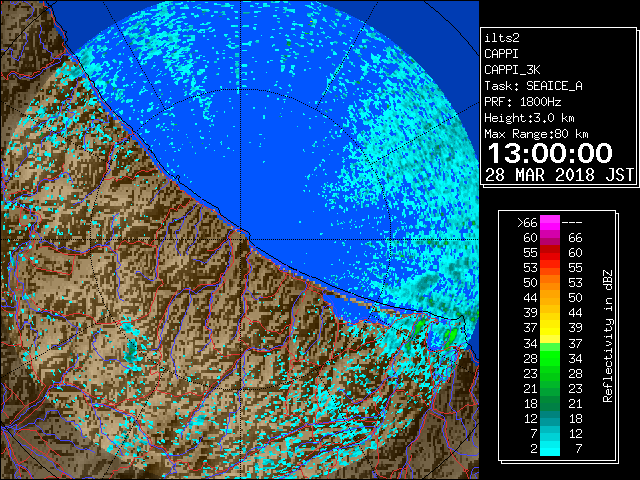Image resolution: width=640 pixels, height=480 pixels.
Task: Pick the cyan swatch beside the "2" label
Action: tap(550, 449)
